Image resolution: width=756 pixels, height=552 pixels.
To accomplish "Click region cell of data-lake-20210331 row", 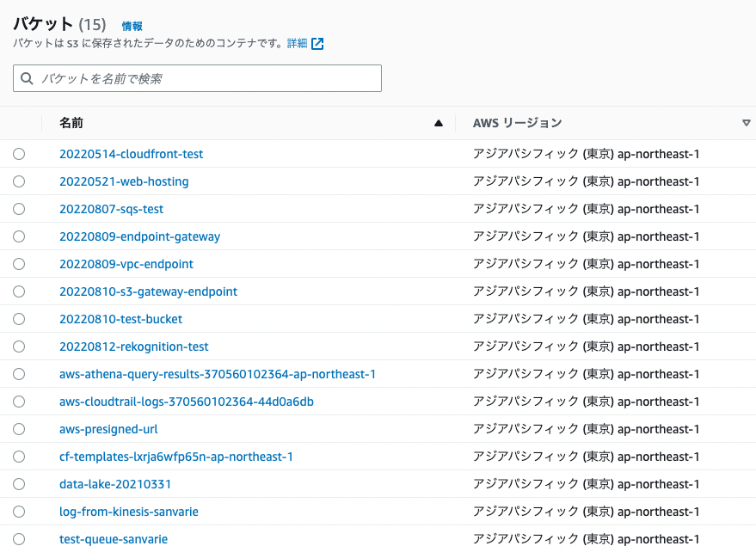I will click(586, 483).
